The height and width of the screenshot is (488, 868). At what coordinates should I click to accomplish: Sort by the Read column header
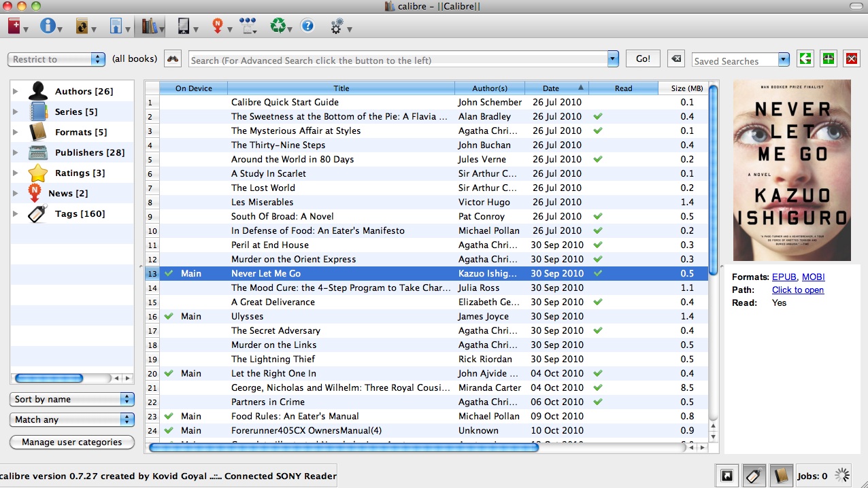(623, 88)
